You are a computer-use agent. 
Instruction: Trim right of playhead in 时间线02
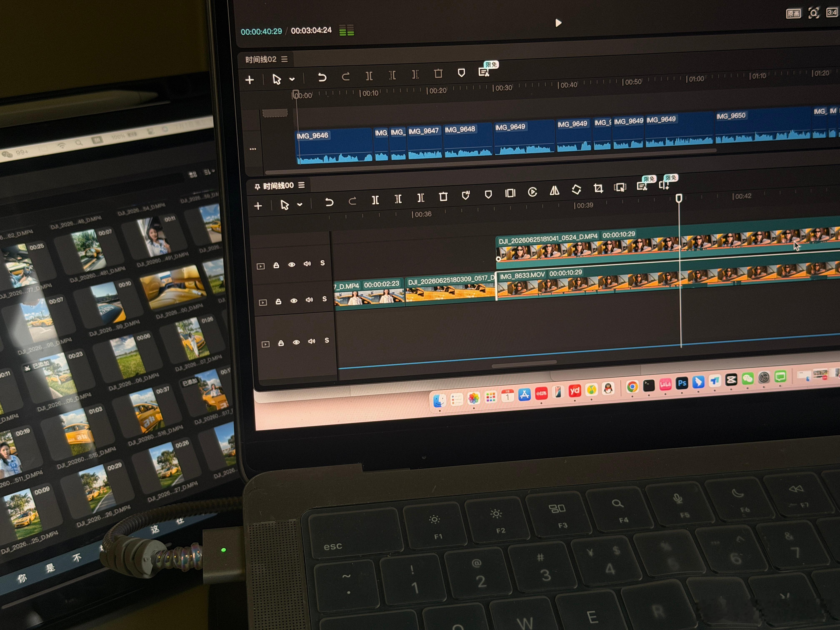point(415,74)
